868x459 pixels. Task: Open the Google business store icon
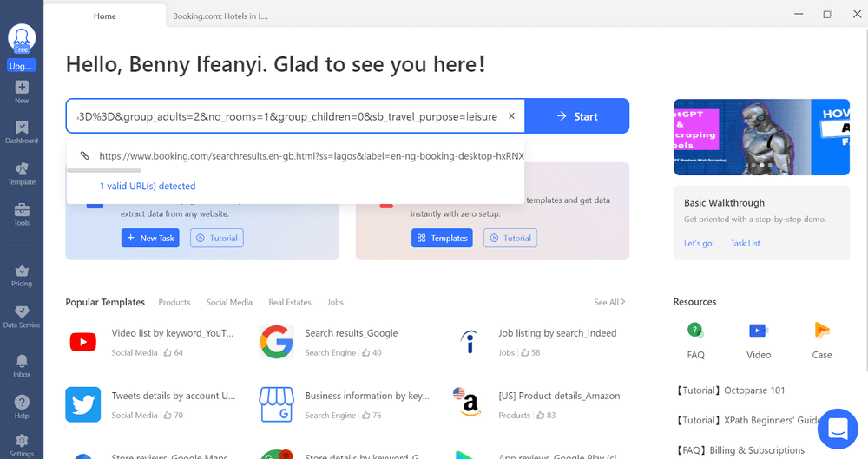click(277, 404)
